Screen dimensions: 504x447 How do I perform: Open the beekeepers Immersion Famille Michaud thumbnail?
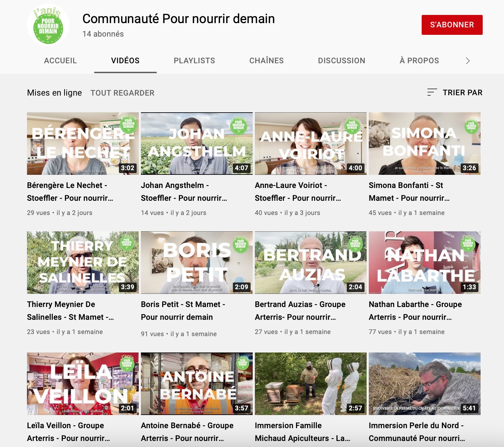pyautogui.click(x=311, y=384)
